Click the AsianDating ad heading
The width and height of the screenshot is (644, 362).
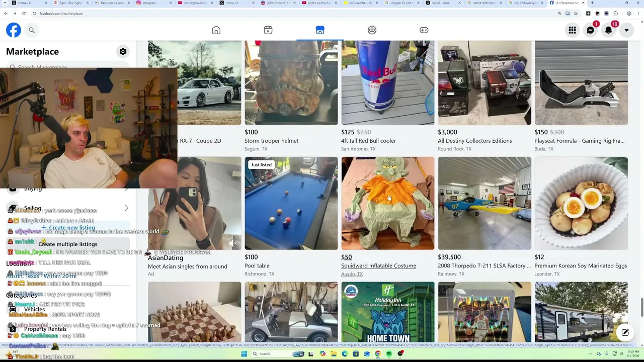tap(166, 258)
